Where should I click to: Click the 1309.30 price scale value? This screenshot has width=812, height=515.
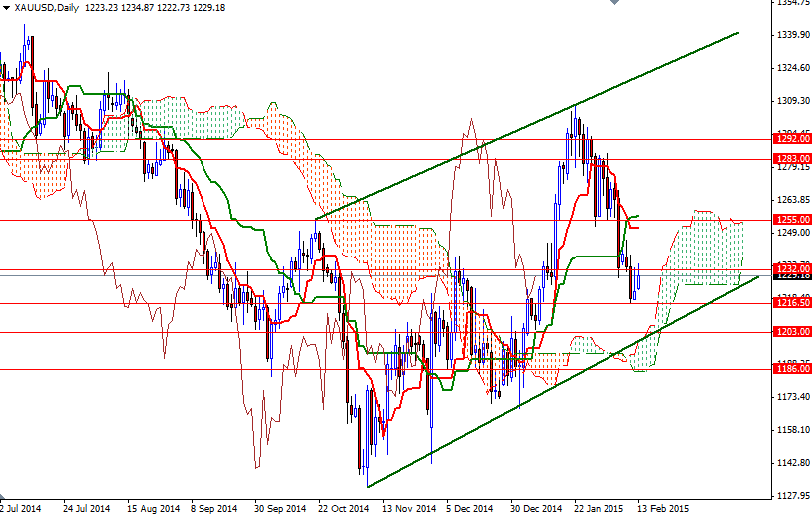(x=793, y=101)
